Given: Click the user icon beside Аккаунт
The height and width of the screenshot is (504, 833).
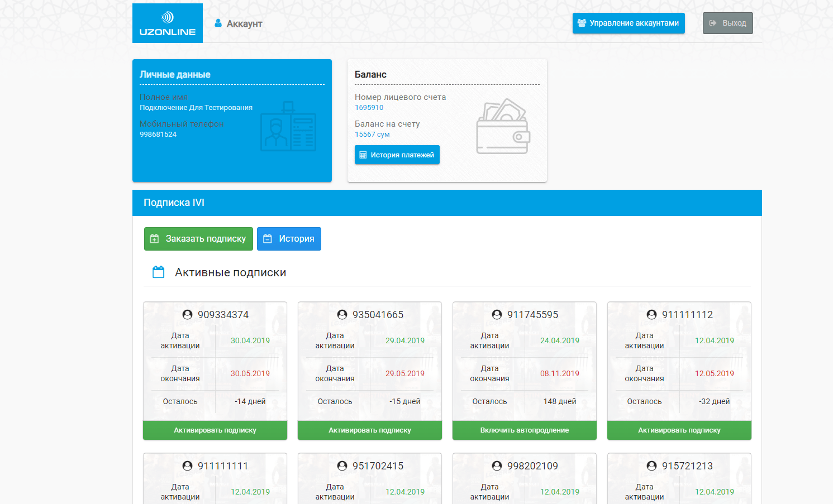Looking at the screenshot, I should 218,23.
